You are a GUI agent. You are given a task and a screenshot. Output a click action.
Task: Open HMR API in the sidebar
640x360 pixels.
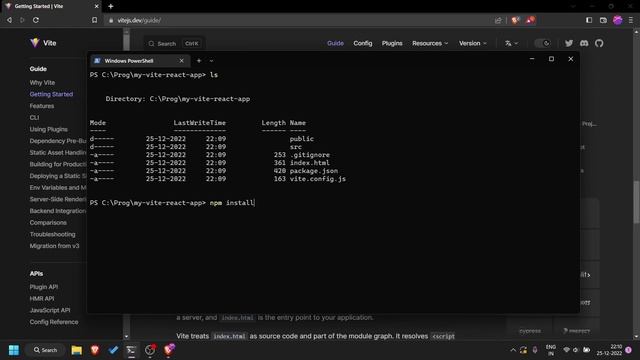pyautogui.click(x=42, y=299)
